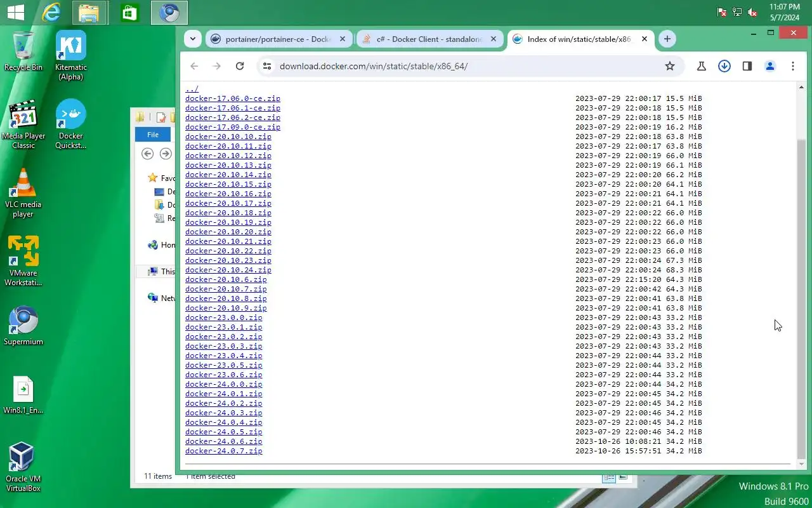Download docker-24.0.7.zip

click(224, 451)
